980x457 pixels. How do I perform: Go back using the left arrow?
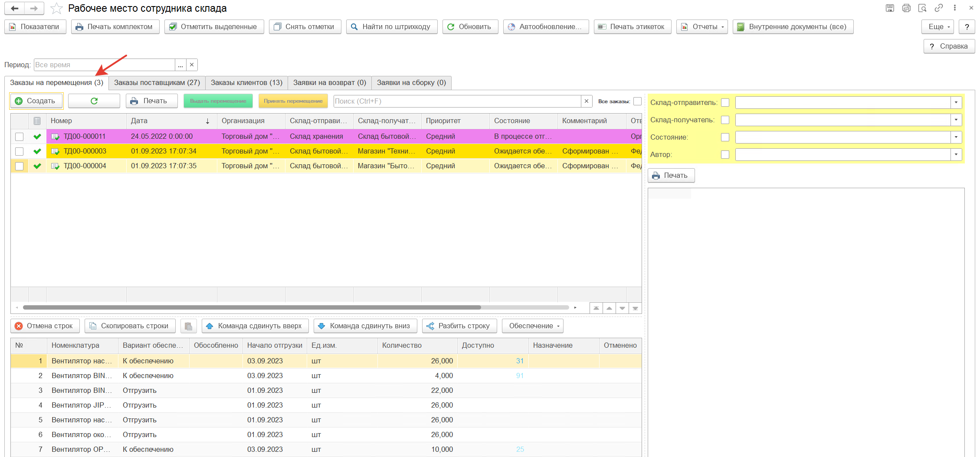(14, 8)
